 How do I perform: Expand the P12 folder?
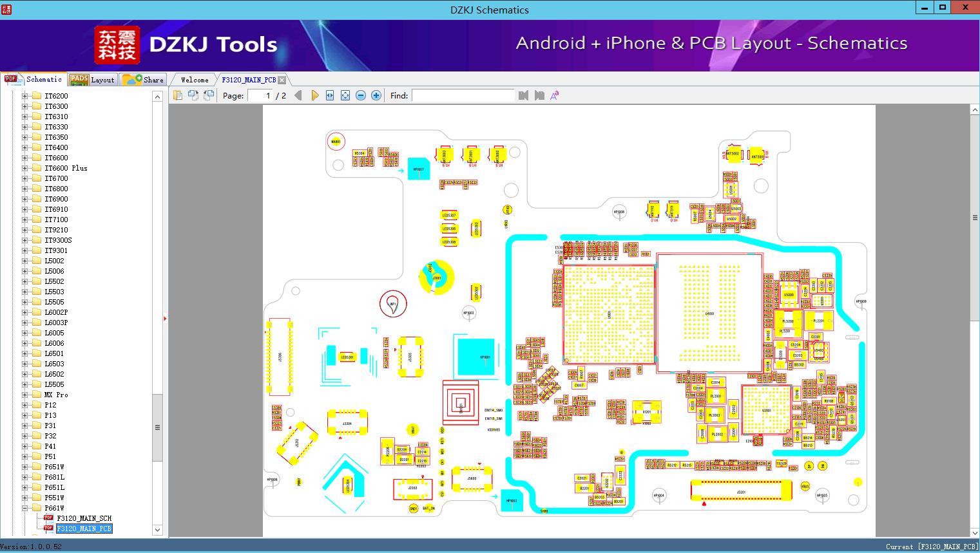click(25, 405)
